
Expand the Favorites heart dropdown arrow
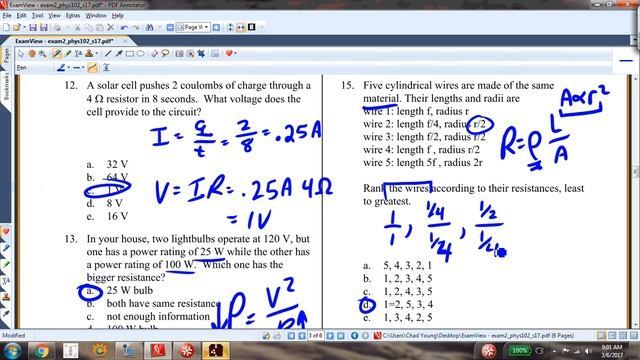(x=236, y=53)
